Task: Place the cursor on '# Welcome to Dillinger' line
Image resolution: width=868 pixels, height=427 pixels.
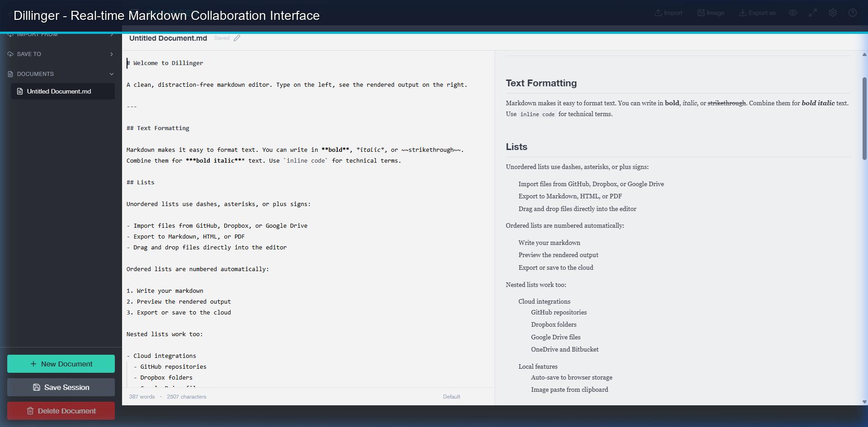Action: pyautogui.click(x=165, y=63)
